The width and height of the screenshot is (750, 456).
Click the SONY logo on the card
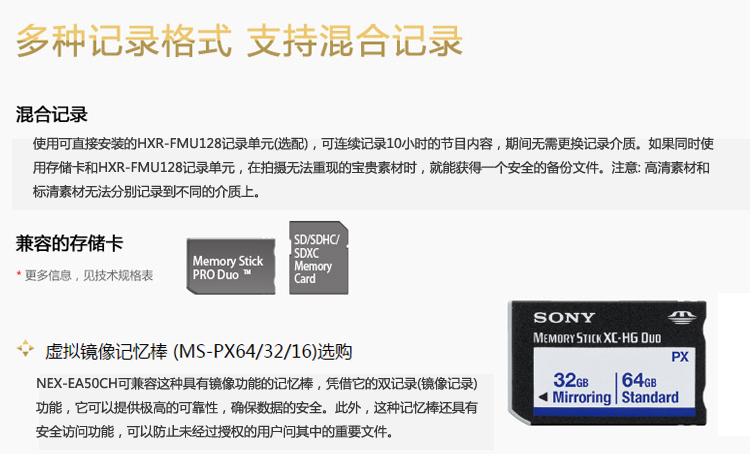click(564, 318)
